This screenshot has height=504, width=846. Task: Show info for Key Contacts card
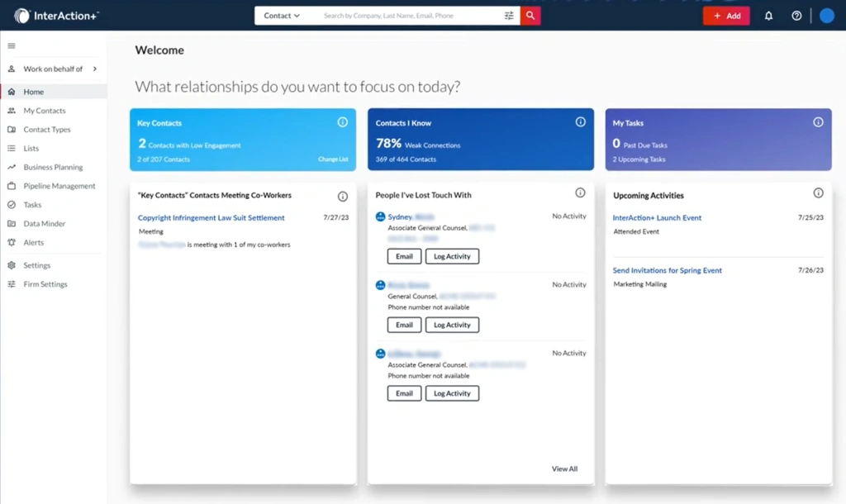[343, 122]
